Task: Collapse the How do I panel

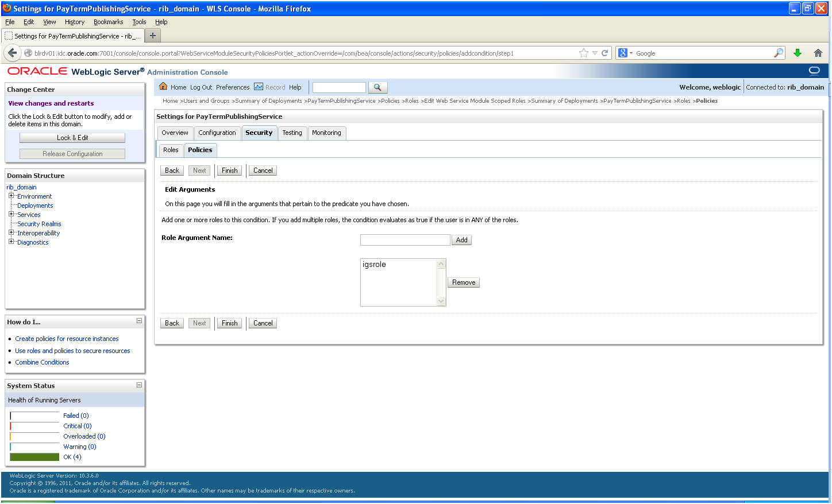Action: pyautogui.click(x=139, y=321)
